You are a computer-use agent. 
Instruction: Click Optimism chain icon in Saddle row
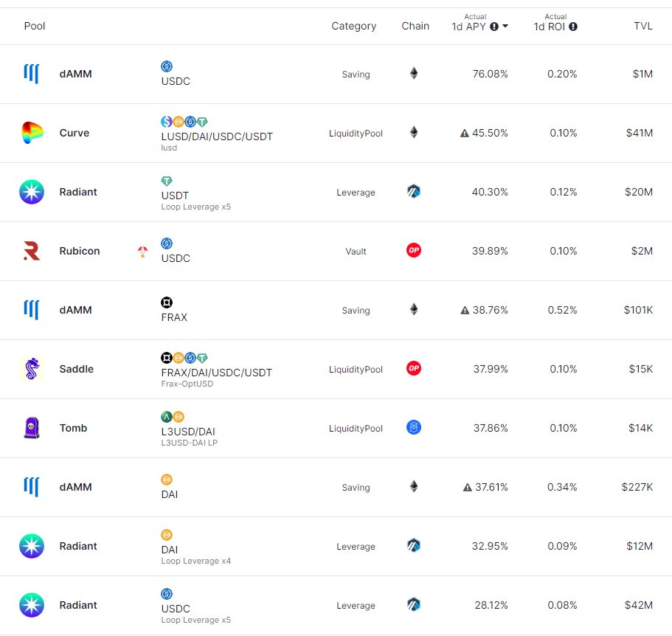[414, 368]
